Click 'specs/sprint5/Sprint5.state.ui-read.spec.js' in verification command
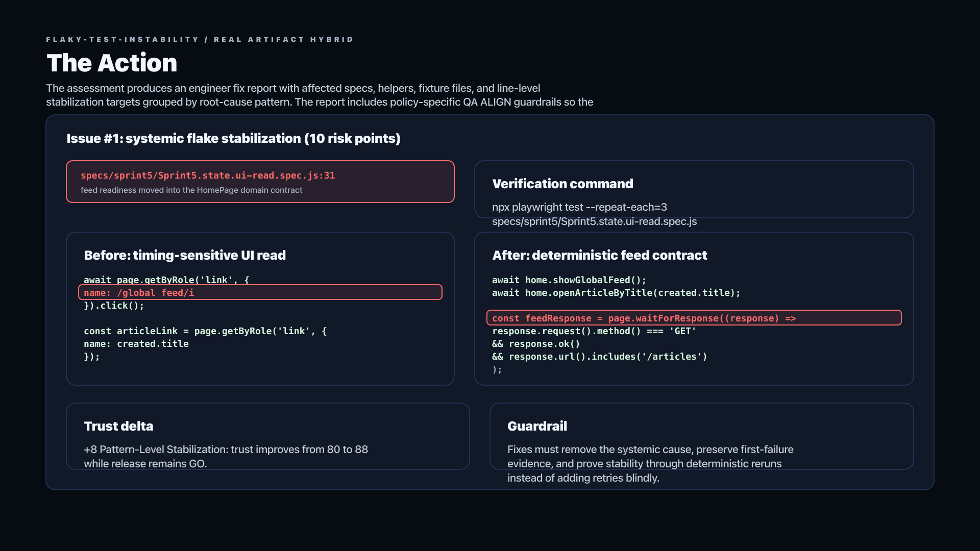The width and height of the screenshot is (980, 551). tap(594, 221)
